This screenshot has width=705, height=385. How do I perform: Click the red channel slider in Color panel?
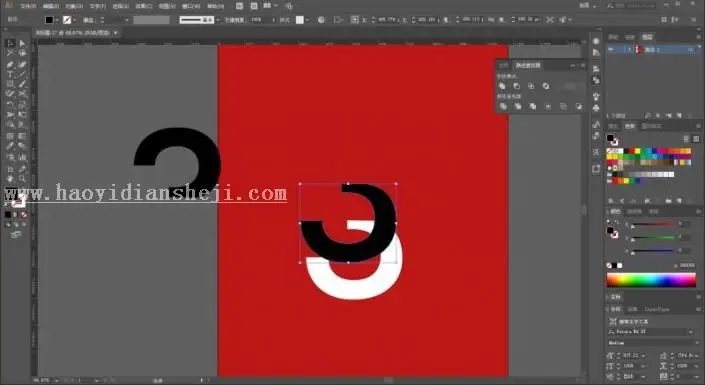pyautogui.click(x=653, y=224)
